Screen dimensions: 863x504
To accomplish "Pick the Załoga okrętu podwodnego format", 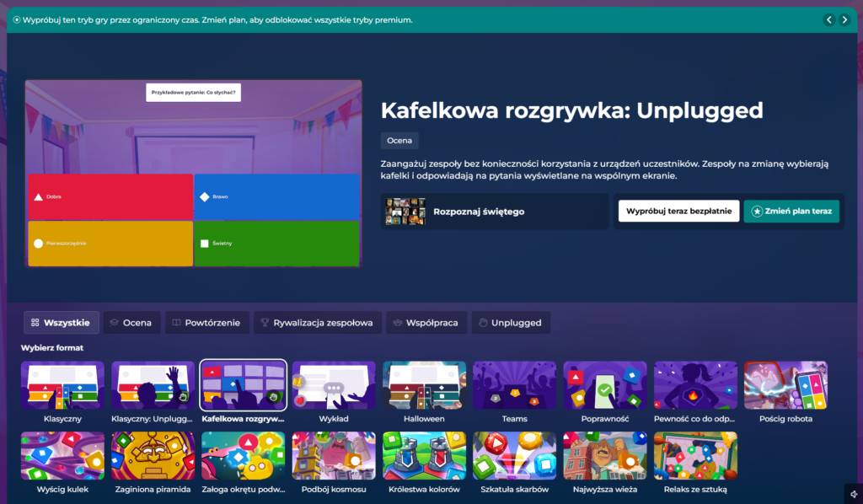I will pyautogui.click(x=243, y=456).
